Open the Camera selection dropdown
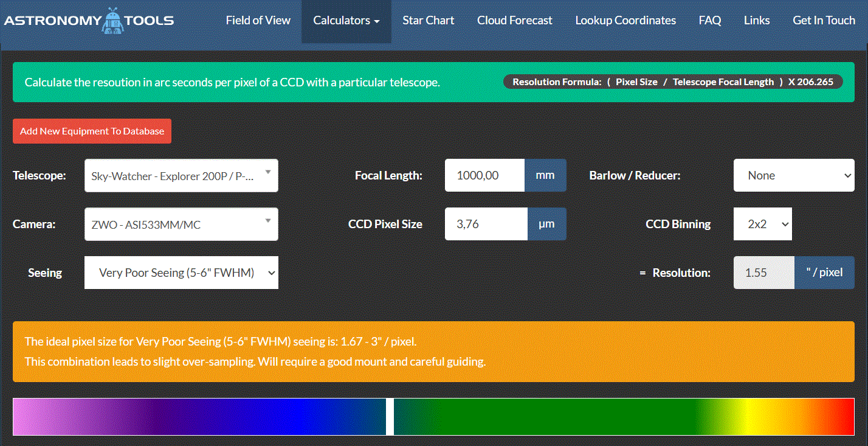The image size is (868, 446). point(181,225)
